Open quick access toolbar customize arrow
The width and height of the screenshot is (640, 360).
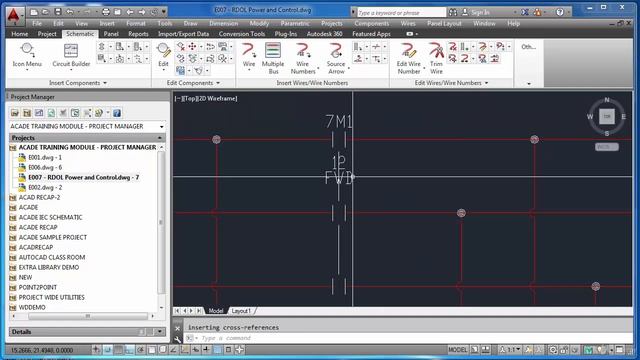(x=164, y=12)
